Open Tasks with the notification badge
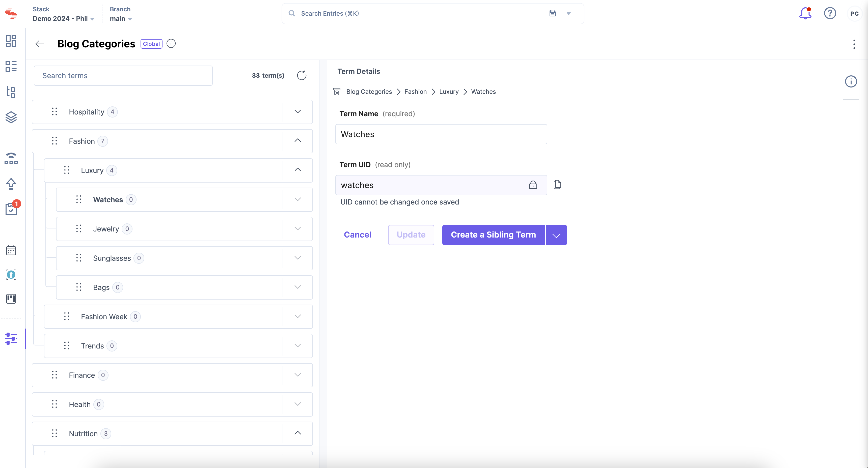 (11, 209)
